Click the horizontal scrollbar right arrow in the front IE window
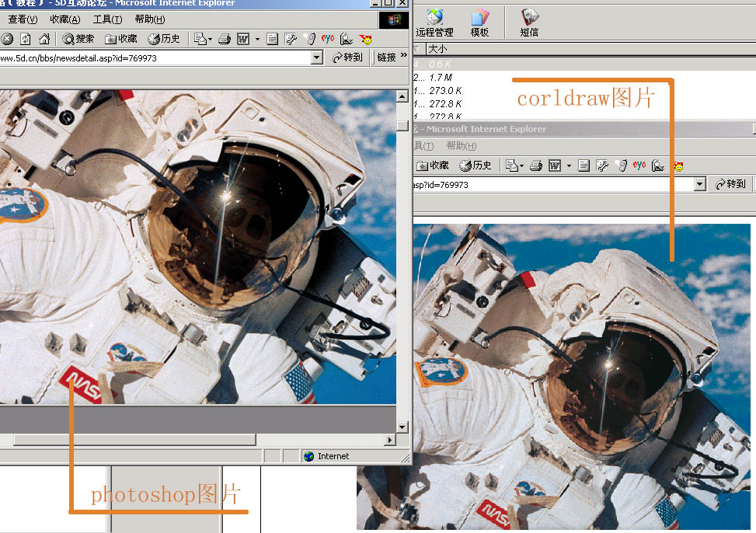 click(x=390, y=440)
